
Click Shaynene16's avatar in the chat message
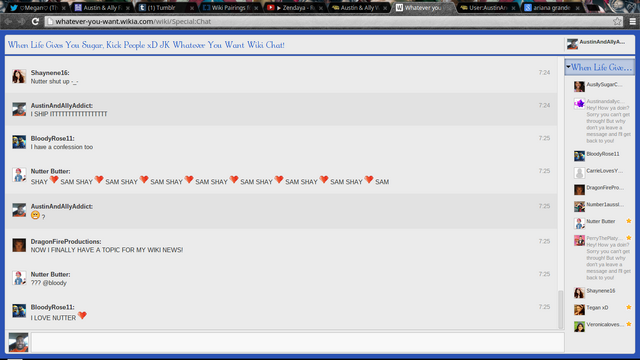[19, 76]
